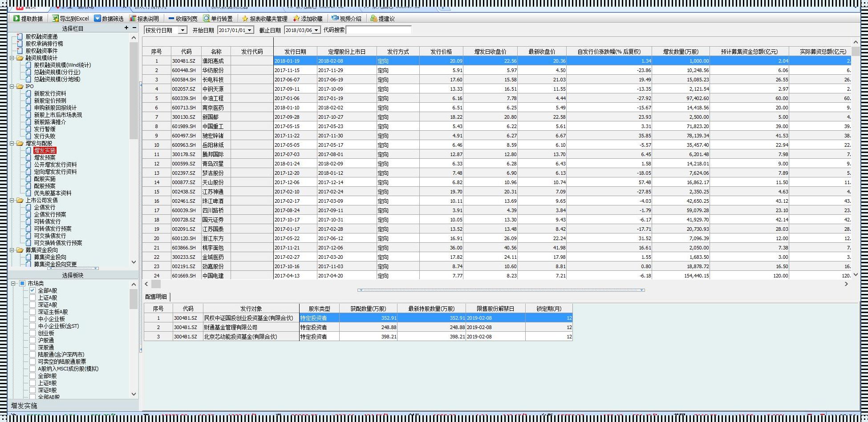Switch to the 配售明细 tab
Viewport: 868px width, 422px height.
point(156,297)
